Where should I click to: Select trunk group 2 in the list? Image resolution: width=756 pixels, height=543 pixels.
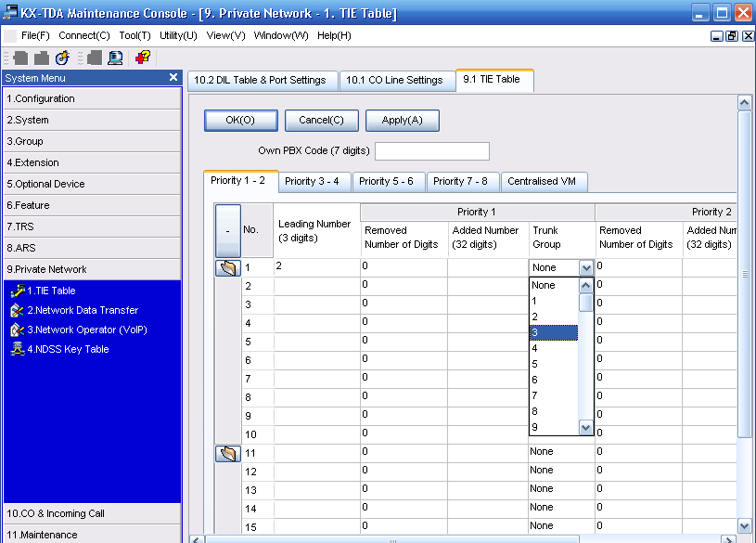point(554,317)
